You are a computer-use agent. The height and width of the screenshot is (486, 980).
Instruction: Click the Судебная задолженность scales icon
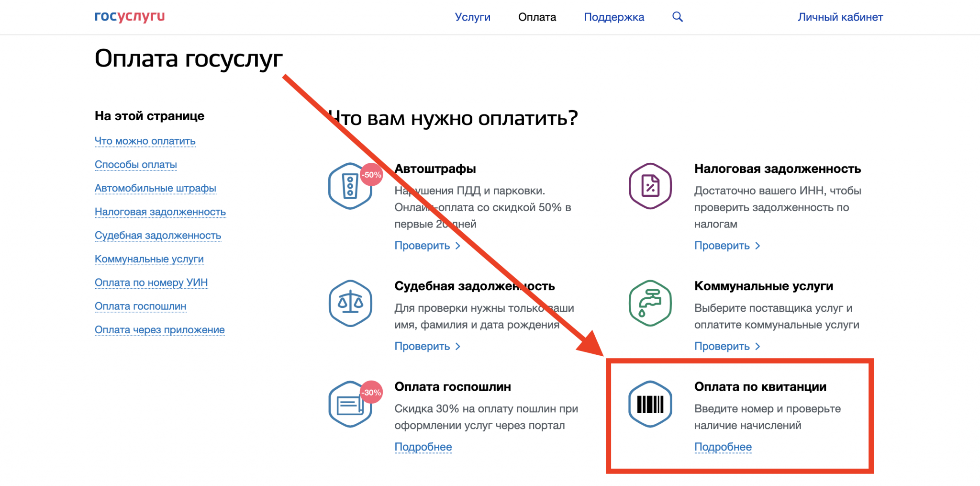tap(350, 304)
